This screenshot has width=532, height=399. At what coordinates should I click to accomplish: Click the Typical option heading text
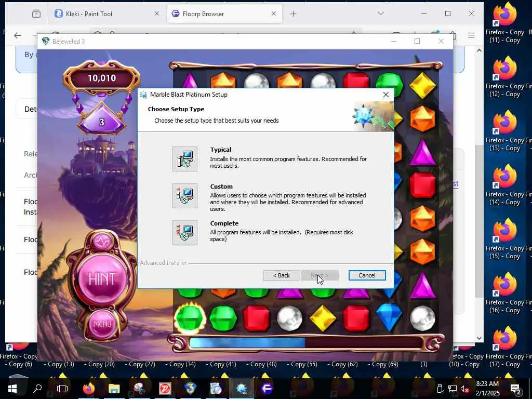[220, 150]
